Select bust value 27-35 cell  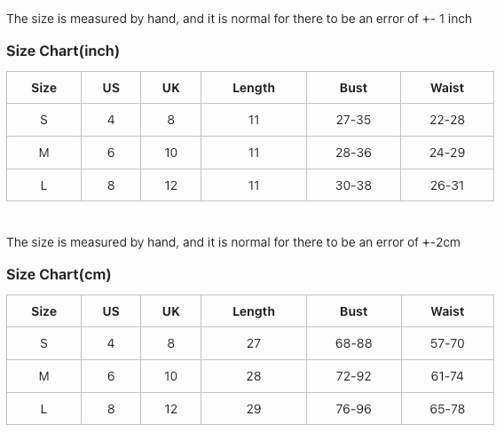353,120
